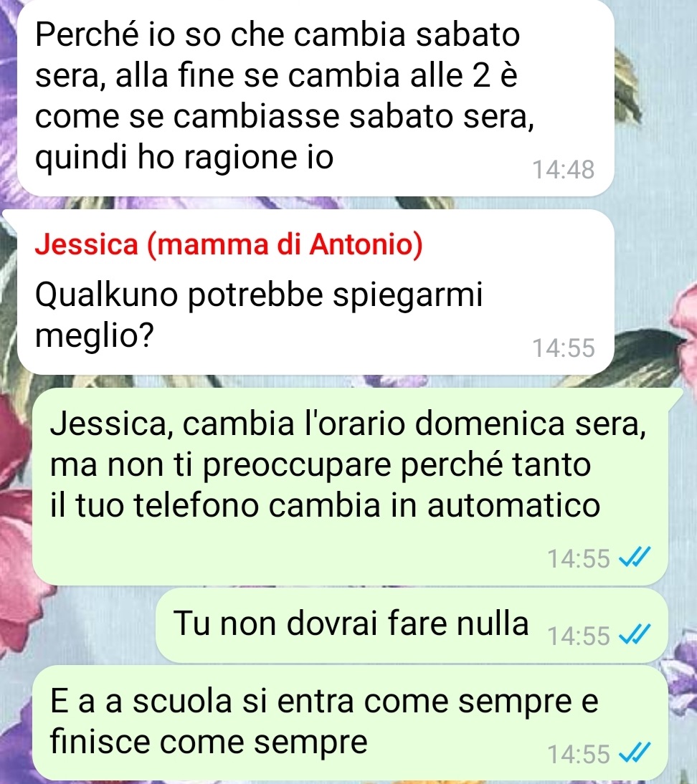The height and width of the screenshot is (784, 697).
Task: Tap the message 'Tu non dovrai fare nulla'
Action: pos(412,625)
